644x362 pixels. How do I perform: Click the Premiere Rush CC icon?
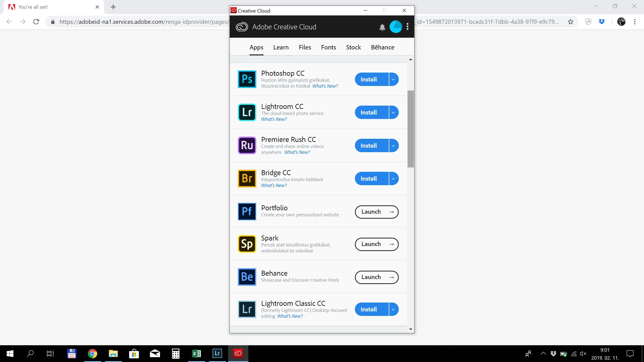(x=247, y=145)
